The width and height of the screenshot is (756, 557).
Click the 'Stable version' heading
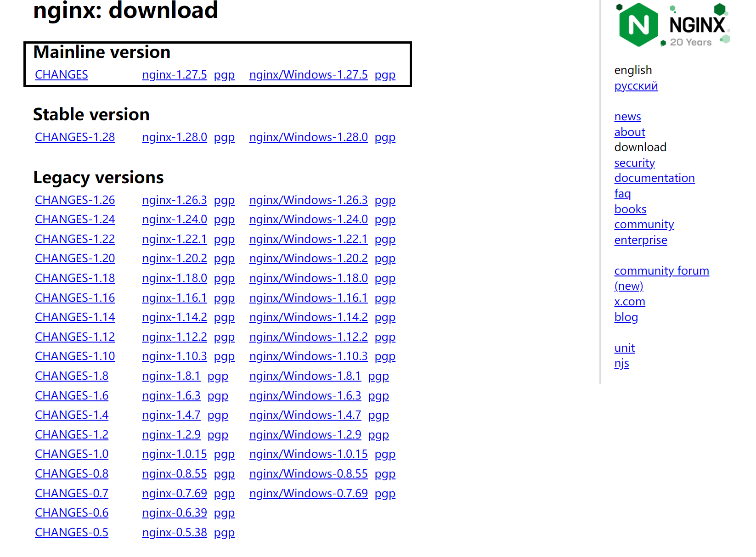(91, 115)
